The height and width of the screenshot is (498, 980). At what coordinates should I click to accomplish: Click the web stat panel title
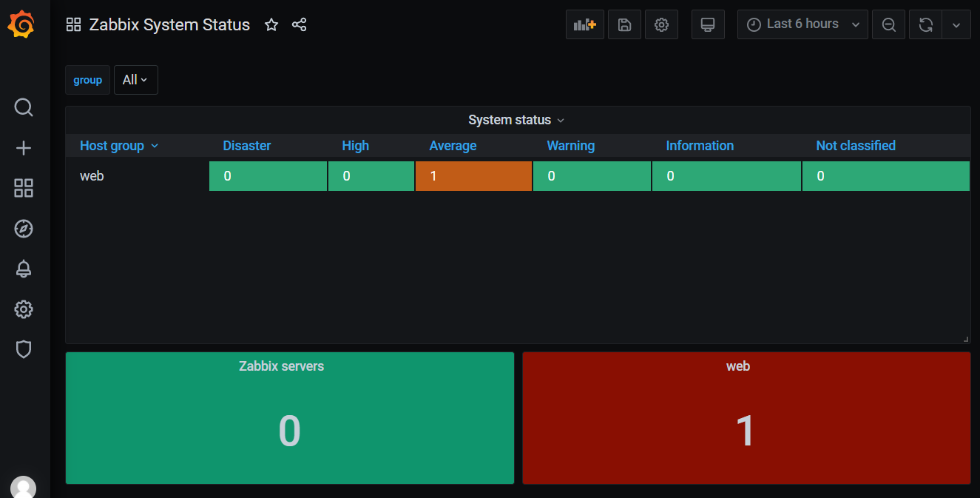pyautogui.click(x=738, y=366)
